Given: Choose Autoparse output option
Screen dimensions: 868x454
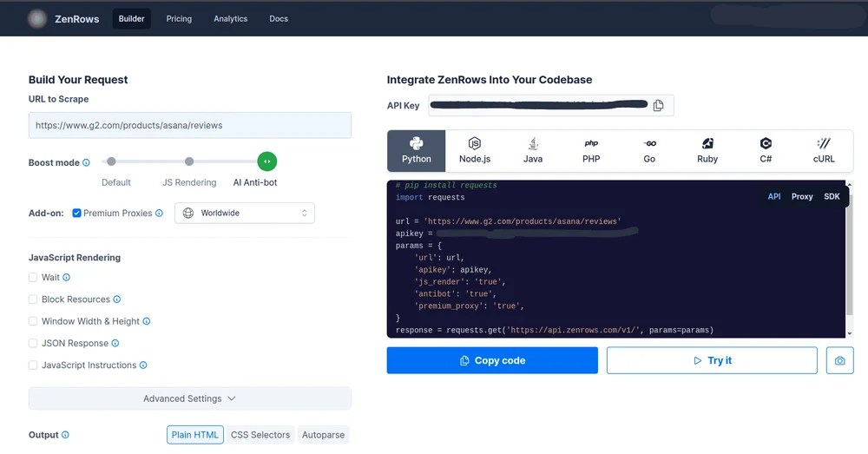Looking at the screenshot, I should [323, 435].
